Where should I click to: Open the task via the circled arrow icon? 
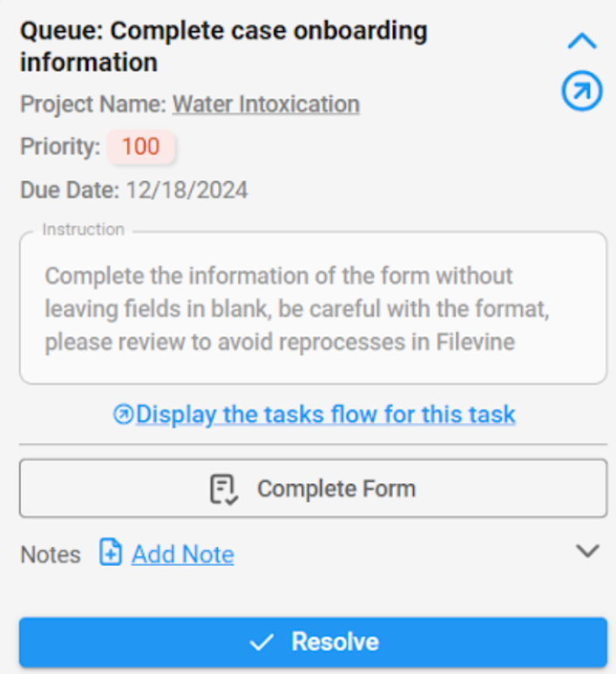tap(581, 91)
